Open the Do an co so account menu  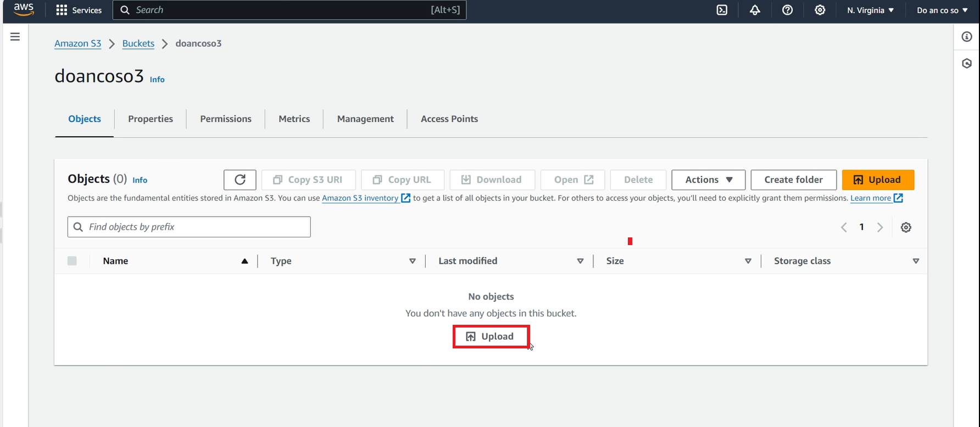[942, 10]
